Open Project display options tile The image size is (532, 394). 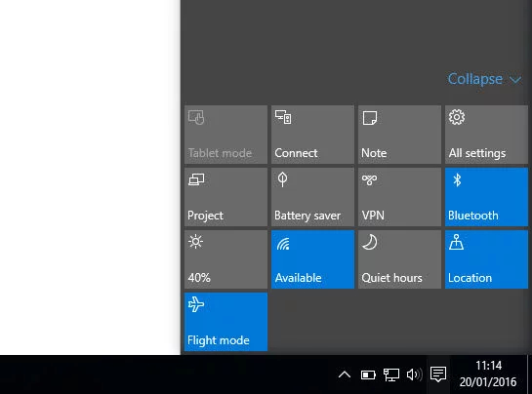pyautogui.click(x=225, y=197)
